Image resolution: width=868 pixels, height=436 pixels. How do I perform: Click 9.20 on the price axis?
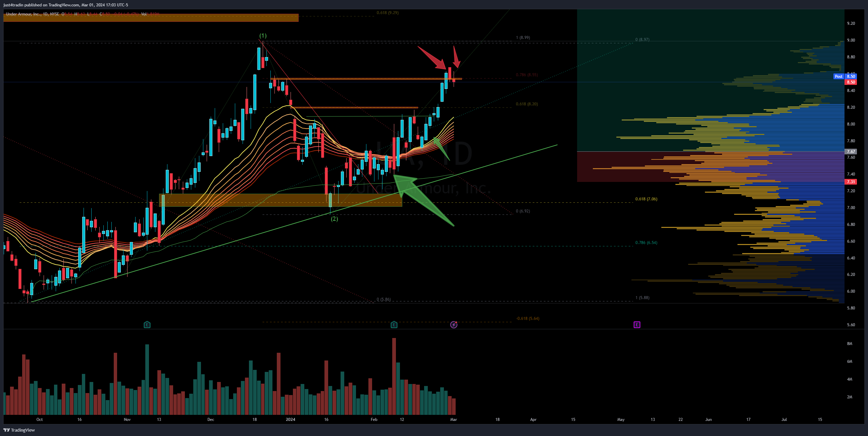click(851, 23)
